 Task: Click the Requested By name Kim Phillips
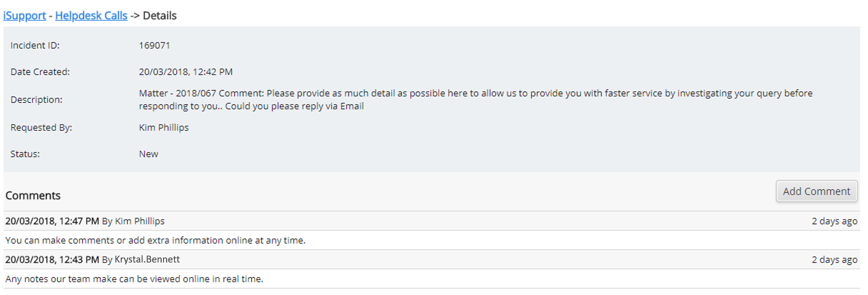coord(164,128)
